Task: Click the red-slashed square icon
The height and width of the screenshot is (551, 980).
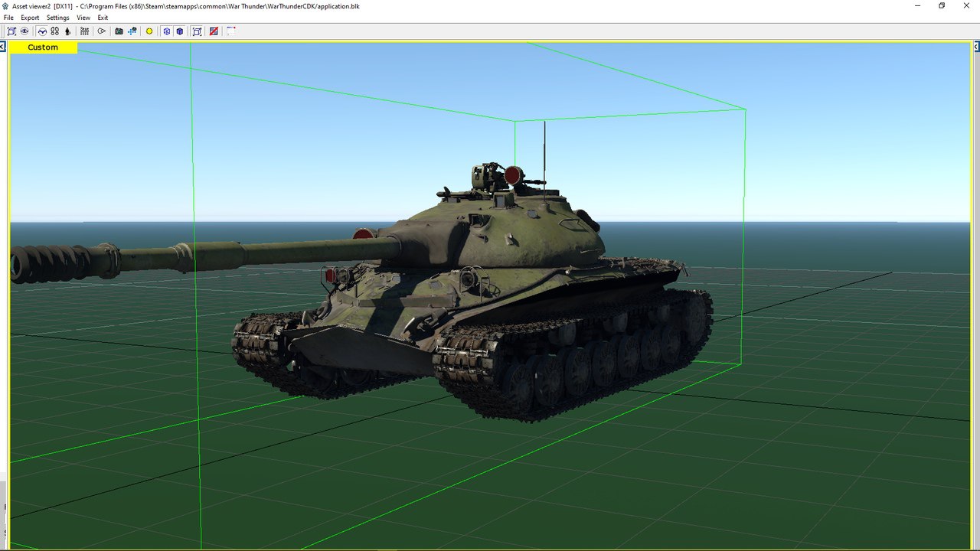Action: point(214,31)
